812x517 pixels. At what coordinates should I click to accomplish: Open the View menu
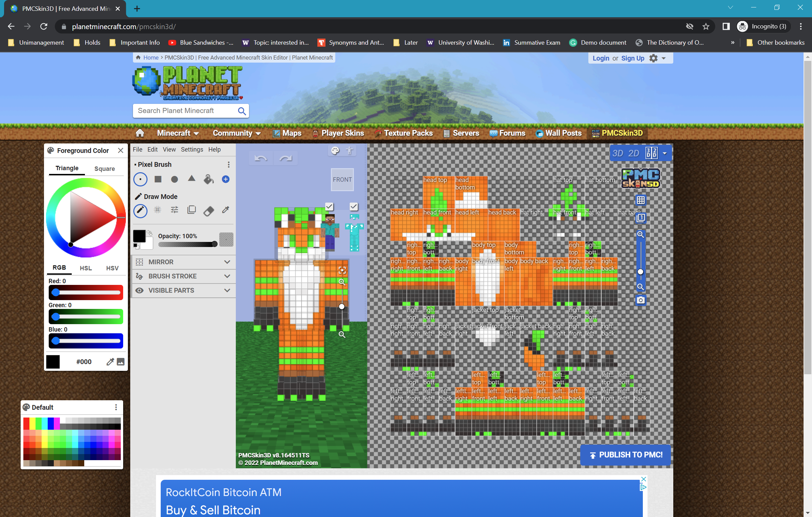pyautogui.click(x=169, y=150)
